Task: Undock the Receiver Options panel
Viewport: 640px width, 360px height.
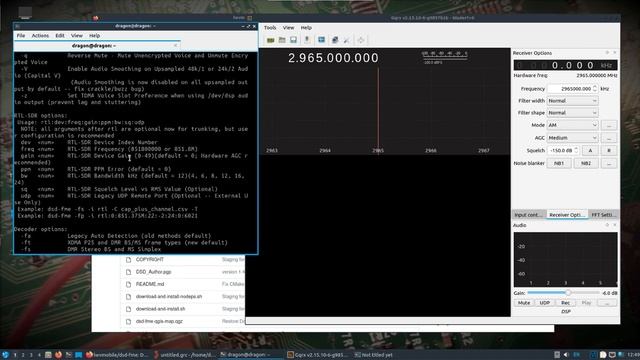Action: (607, 53)
